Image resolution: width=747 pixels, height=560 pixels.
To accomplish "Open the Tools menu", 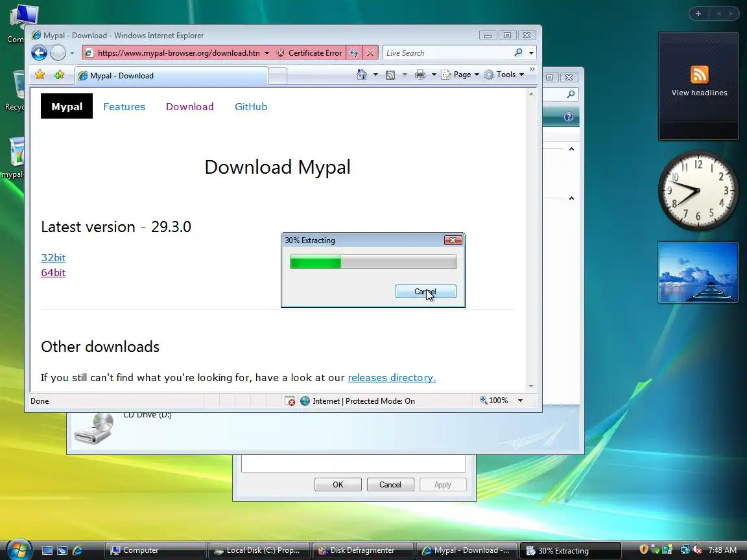I will pyautogui.click(x=504, y=75).
